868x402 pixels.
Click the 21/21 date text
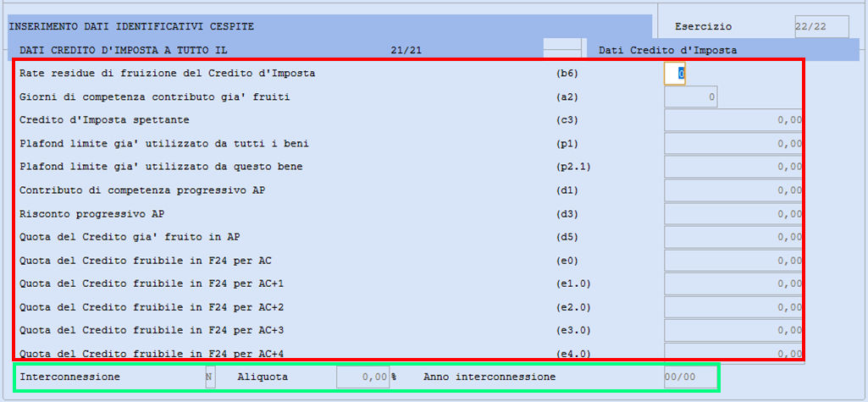(x=406, y=50)
